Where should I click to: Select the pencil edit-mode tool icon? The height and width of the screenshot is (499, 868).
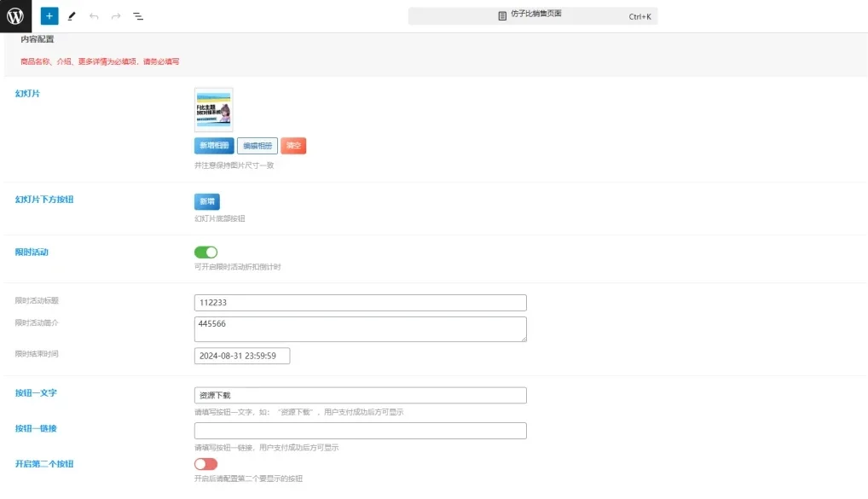pos(72,15)
